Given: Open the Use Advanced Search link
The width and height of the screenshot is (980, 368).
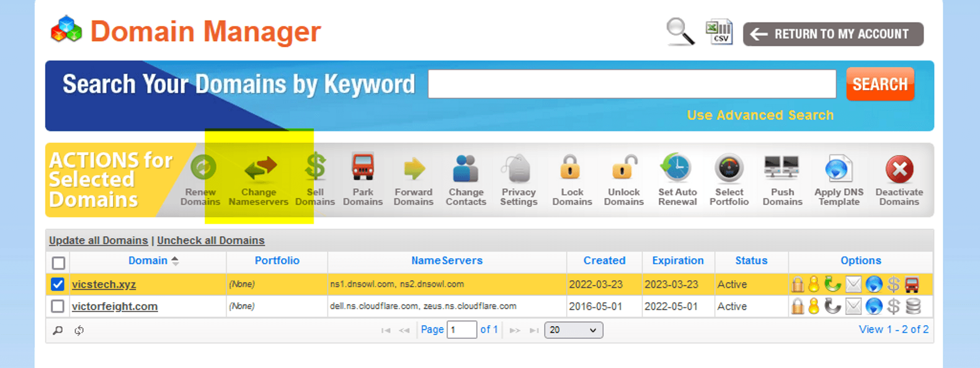Looking at the screenshot, I should pyautogui.click(x=760, y=115).
